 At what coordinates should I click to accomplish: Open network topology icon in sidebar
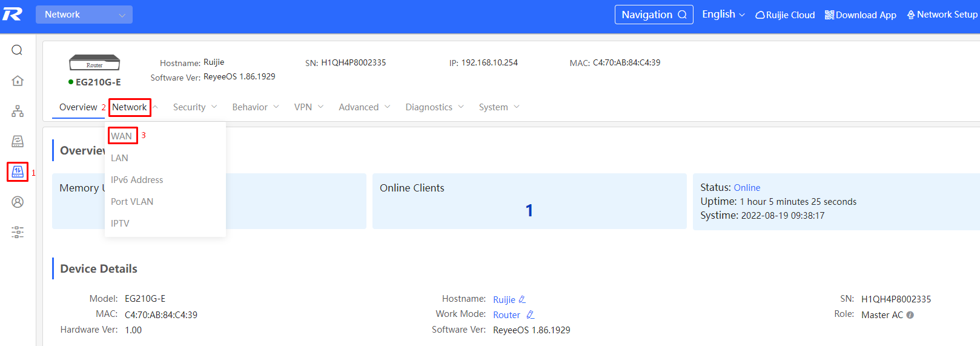(18, 111)
